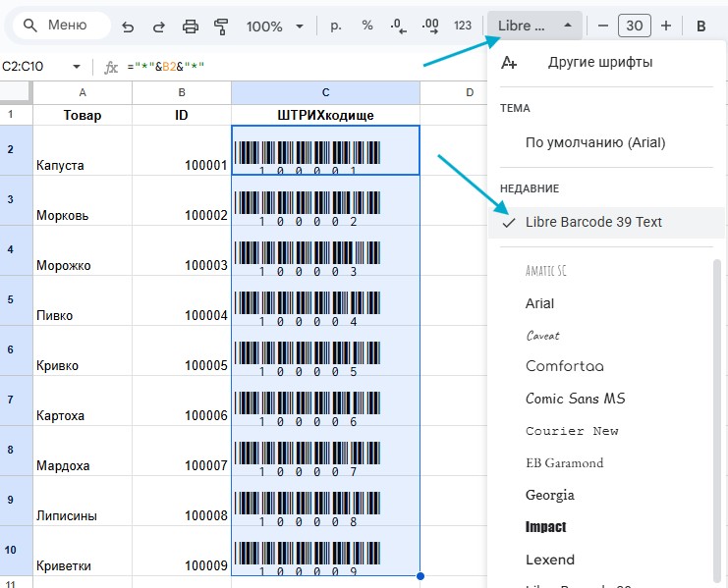Select column D header

469,92
